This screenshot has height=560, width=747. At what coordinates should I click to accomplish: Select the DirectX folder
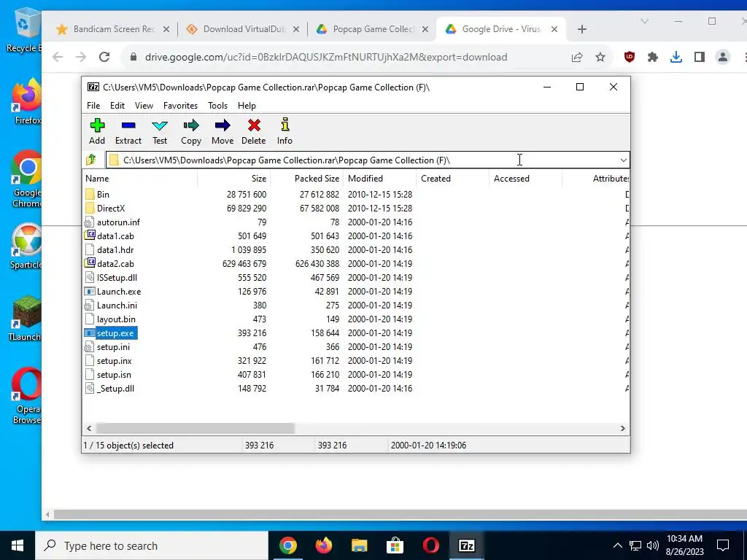111,208
